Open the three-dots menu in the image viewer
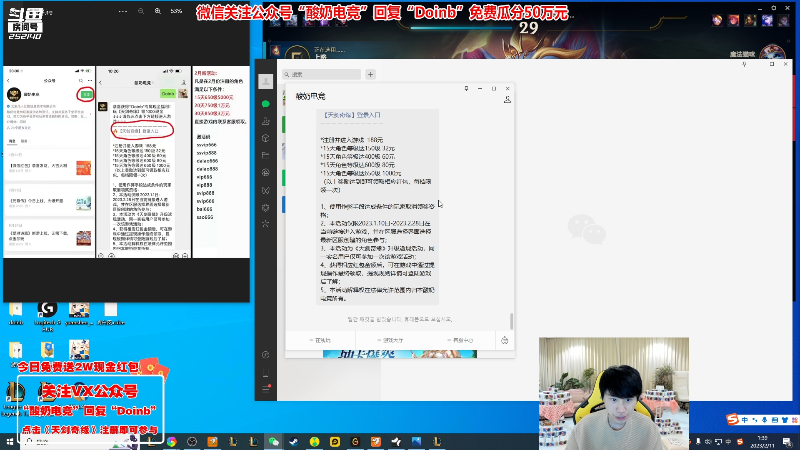800x450 pixels. pyautogui.click(x=123, y=11)
